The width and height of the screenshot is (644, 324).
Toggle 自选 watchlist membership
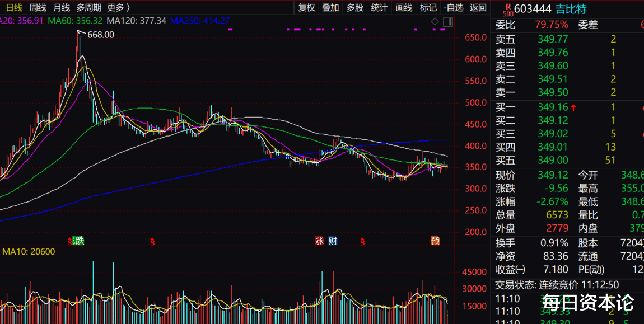(454, 7)
